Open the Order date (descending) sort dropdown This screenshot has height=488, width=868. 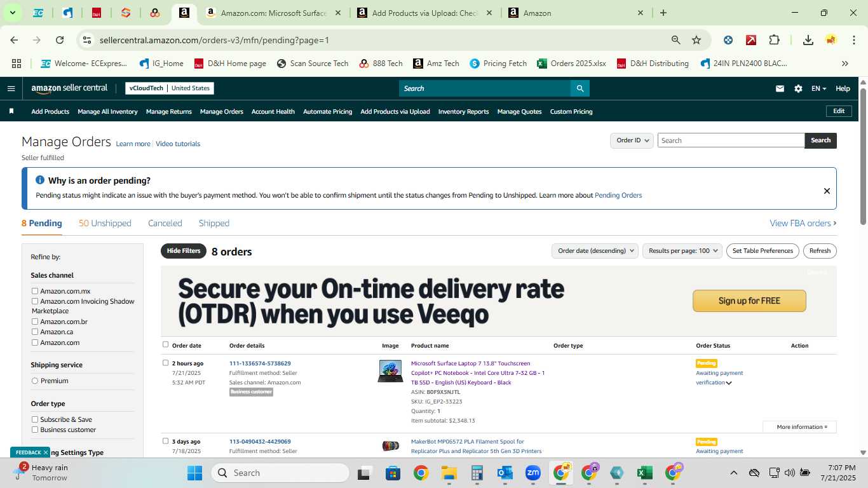(x=595, y=251)
